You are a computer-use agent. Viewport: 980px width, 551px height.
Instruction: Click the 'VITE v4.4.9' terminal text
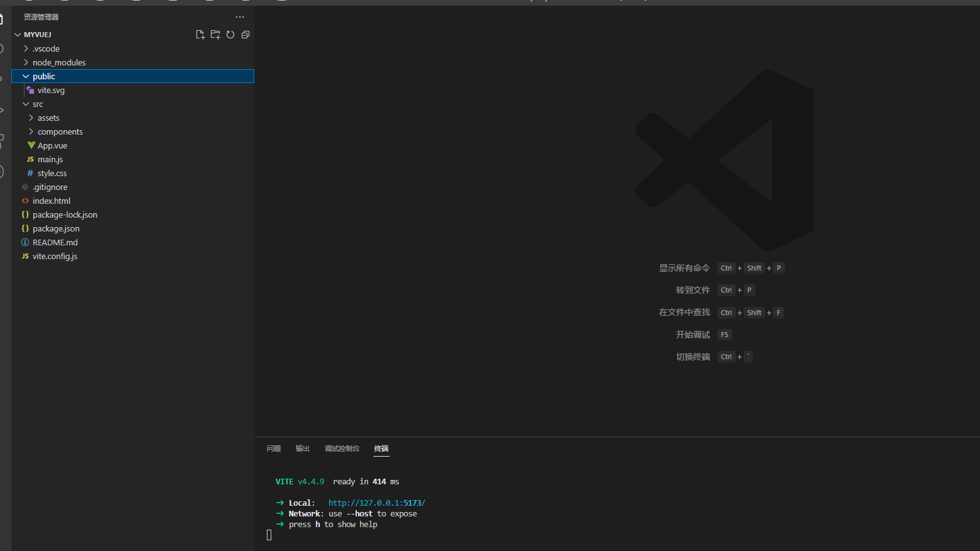(x=300, y=482)
